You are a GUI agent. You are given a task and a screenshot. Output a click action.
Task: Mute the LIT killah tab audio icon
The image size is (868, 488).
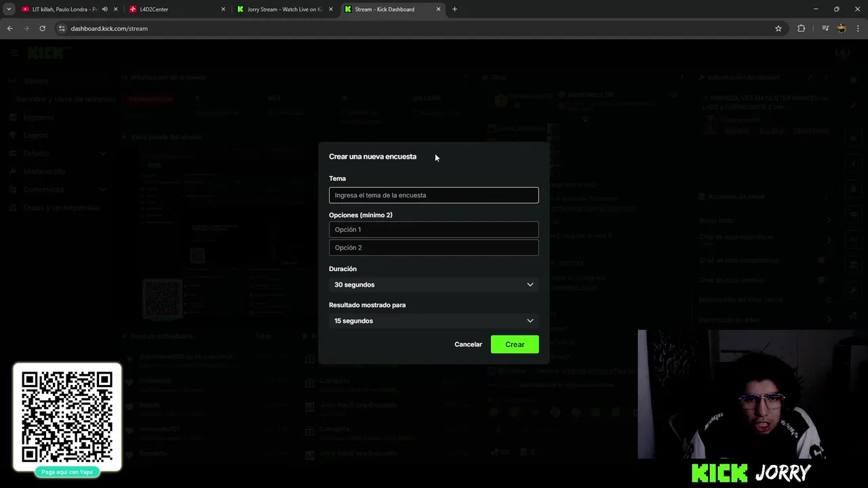104,9
